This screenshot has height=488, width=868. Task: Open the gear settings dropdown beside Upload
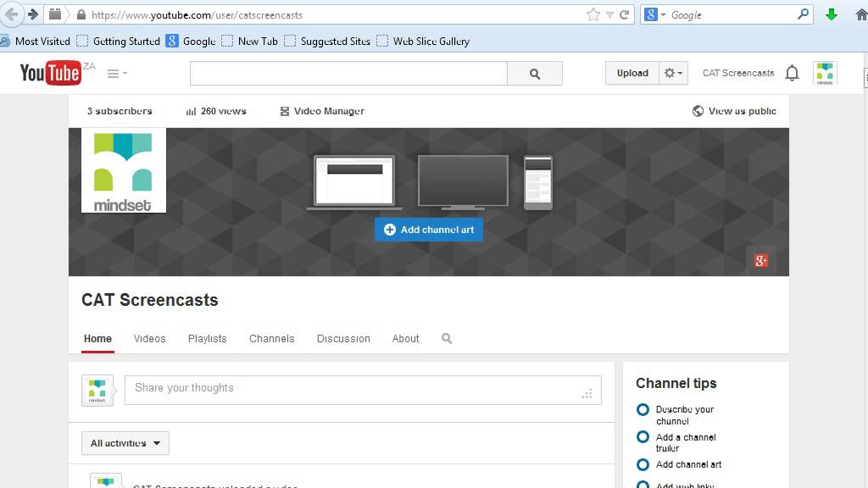tap(673, 73)
